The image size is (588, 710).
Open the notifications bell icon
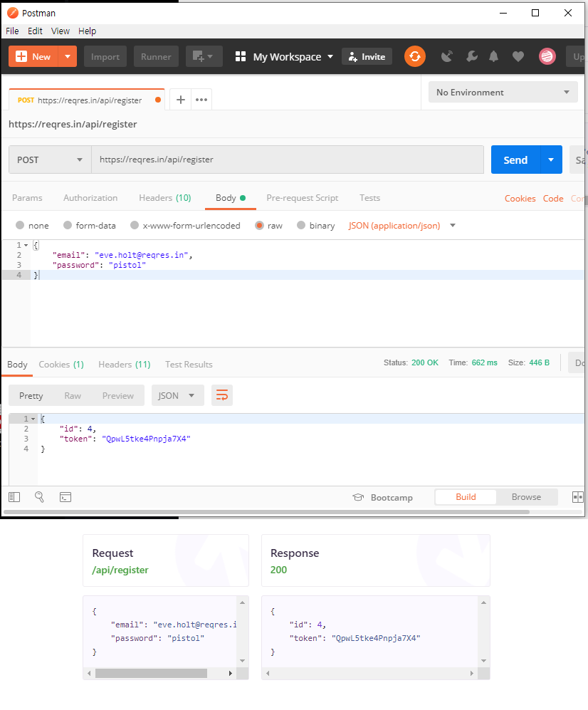(494, 56)
